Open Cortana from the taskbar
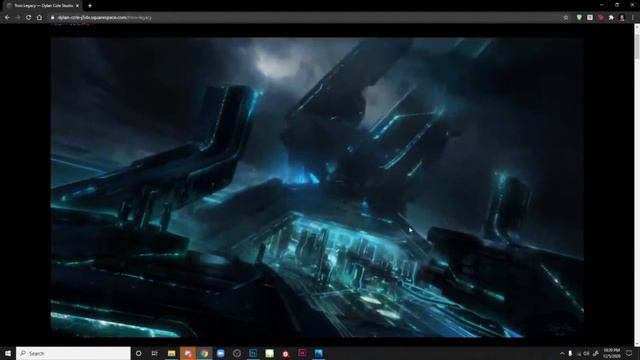This screenshot has width=640, height=360. tap(138, 353)
